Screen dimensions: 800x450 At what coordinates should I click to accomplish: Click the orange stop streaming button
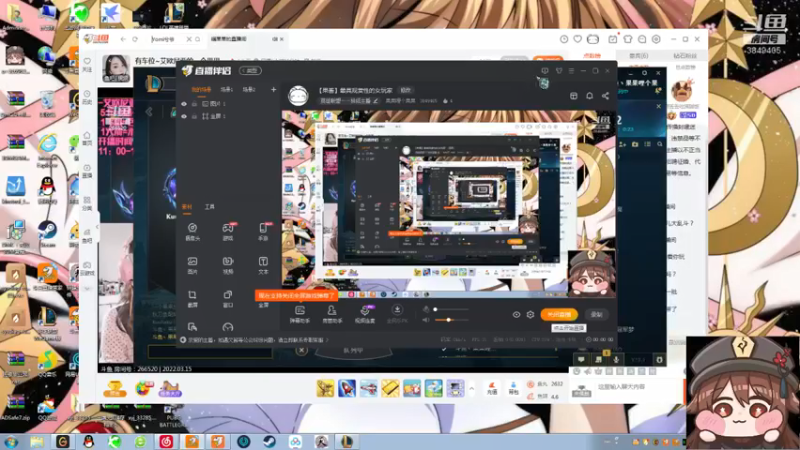[x=559, y=315]
